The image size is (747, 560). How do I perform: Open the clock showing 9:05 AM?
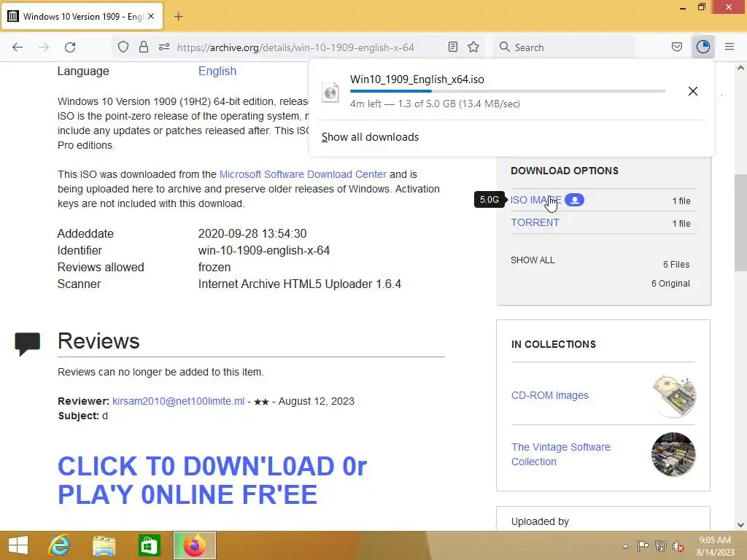pos(715,545)
